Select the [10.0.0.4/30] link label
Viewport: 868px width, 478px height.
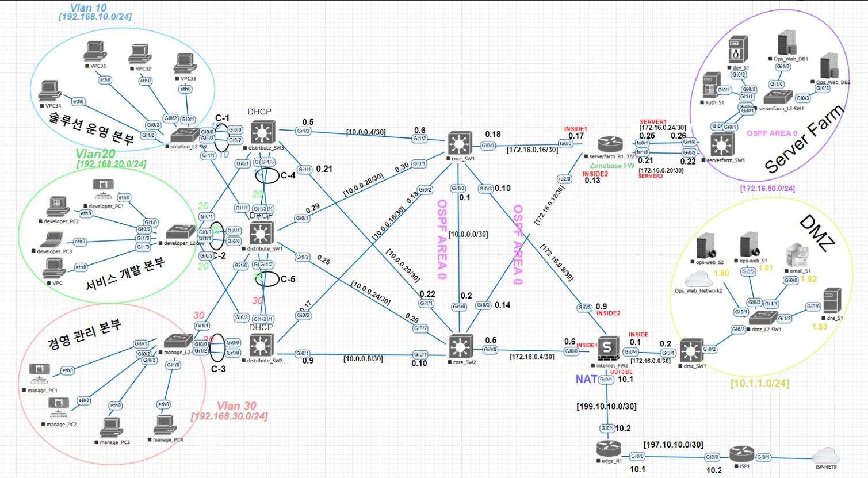[366, 133]
